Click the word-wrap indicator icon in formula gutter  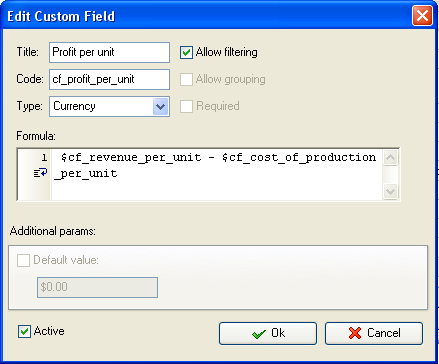pyautogui.click(x=40, y=173)
